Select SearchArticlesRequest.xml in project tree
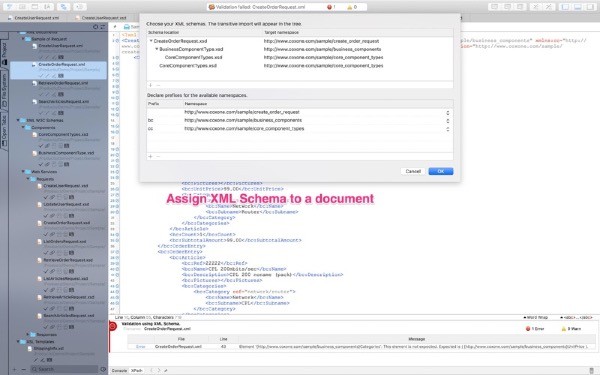600x375 pixels. point(64,101)
